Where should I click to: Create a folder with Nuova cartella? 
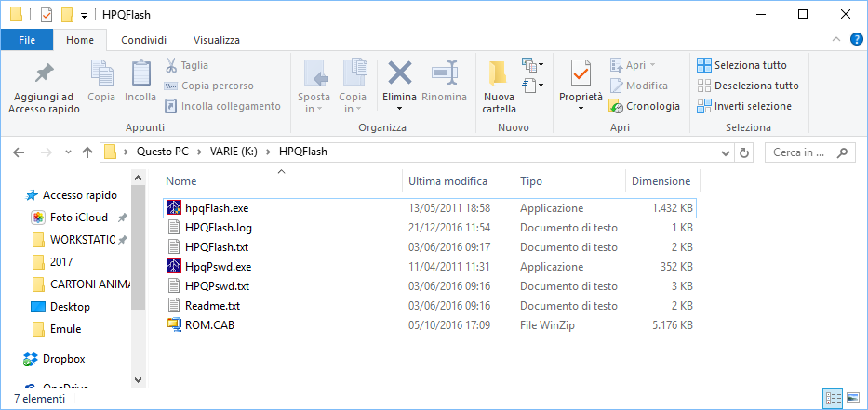tap(499, 87)
